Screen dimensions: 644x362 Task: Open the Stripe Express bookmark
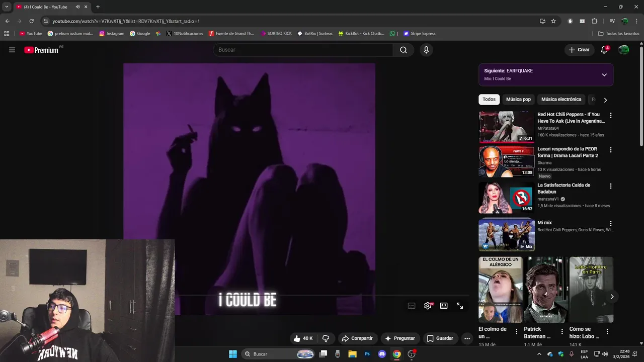point(419,34)
